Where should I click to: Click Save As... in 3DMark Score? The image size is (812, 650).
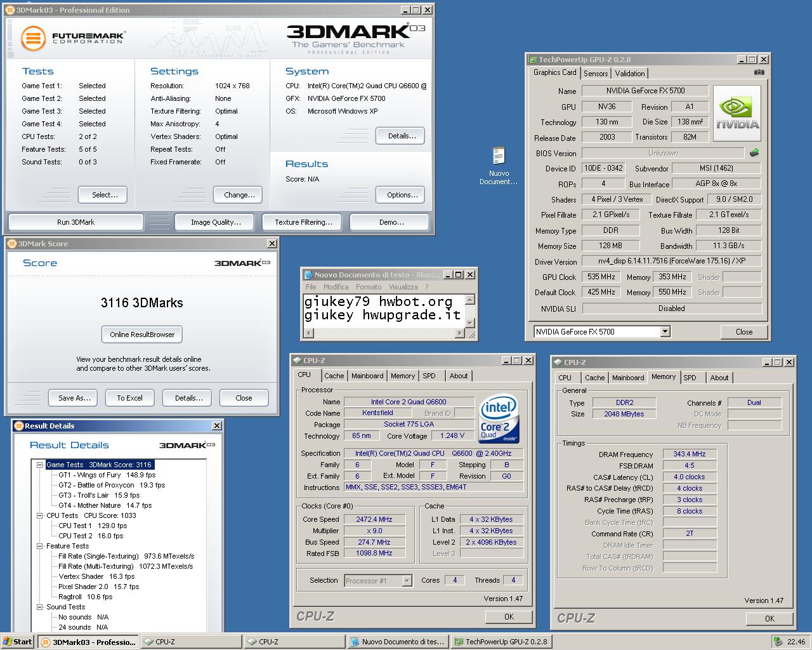(74, 398)
